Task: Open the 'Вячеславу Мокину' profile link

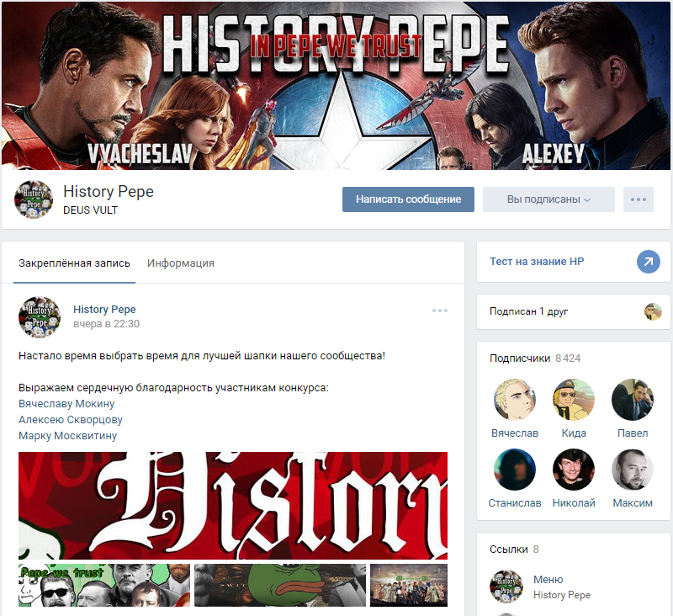Action: click(66, 403)
